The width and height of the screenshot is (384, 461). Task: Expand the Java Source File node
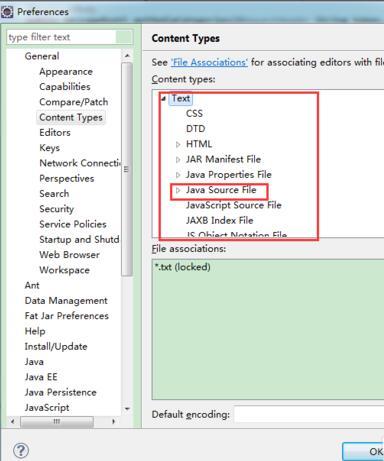178,190
